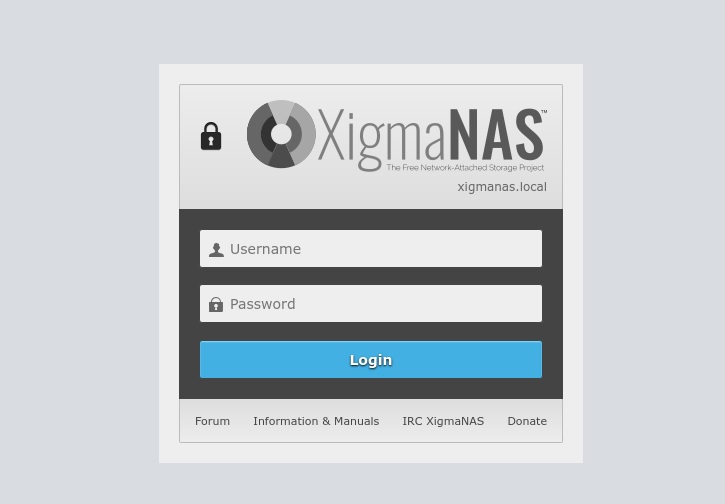Screen dimensions: 725x504
Task: Open the Donate link
Action: (527, 421)
